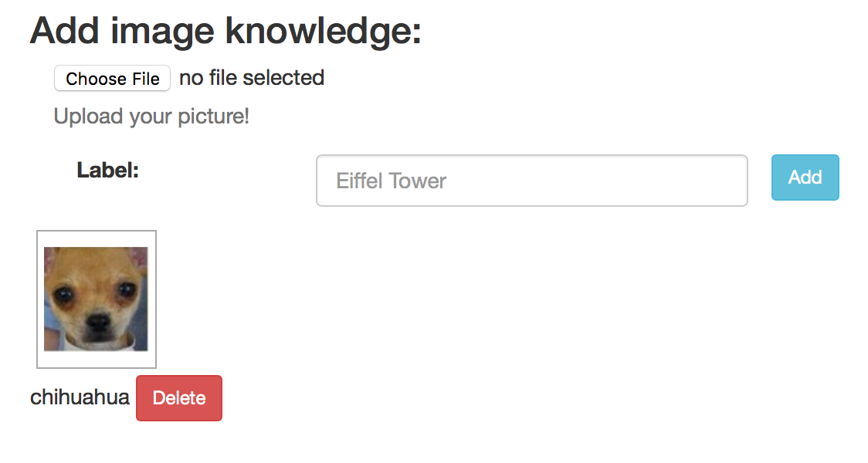Viewport: 868px width, 463px height.
Task: Click the dog's left eye in the picture
Action: [x=63, y=292]
